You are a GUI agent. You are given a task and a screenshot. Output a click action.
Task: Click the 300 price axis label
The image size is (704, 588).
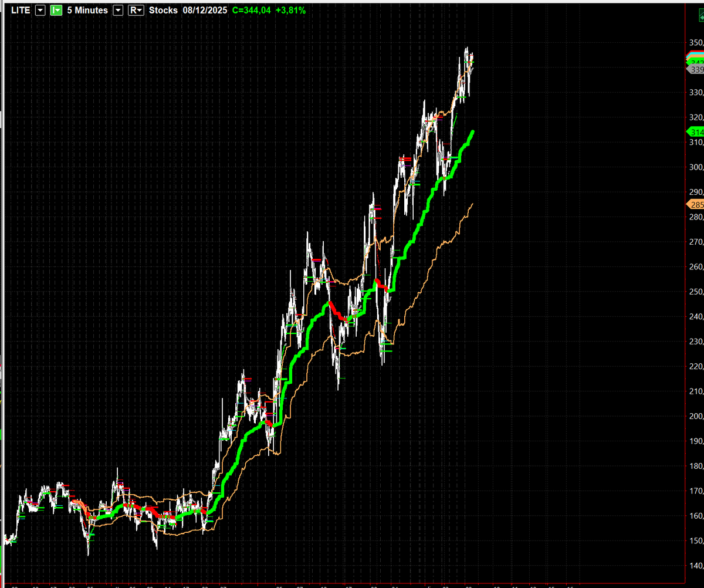click(x=696, y=167)
